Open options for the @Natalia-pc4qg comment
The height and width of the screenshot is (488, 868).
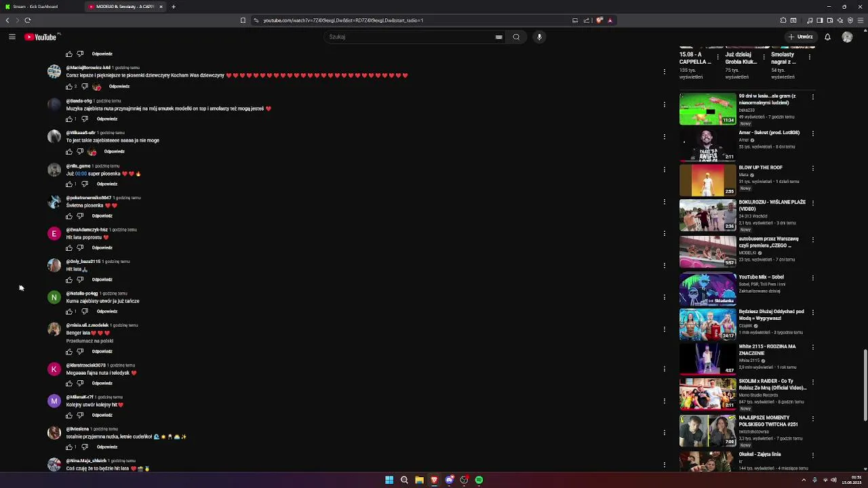tap(665, 297)
